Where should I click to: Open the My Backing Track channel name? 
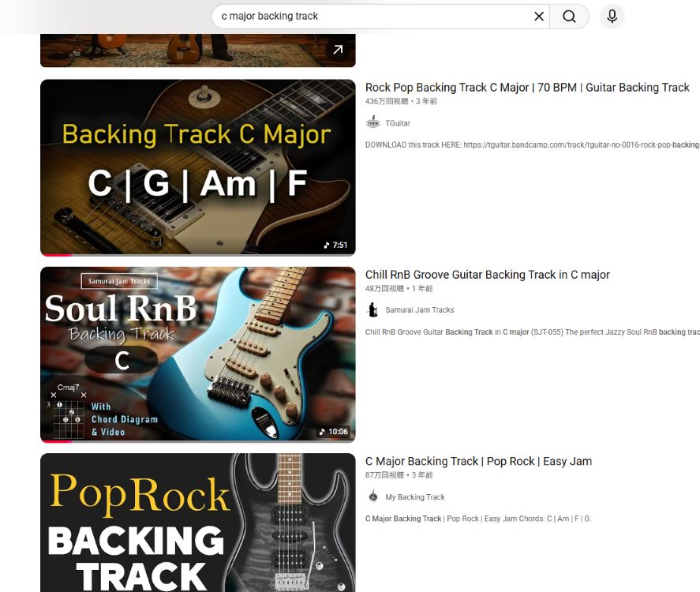tap(415, 497)
